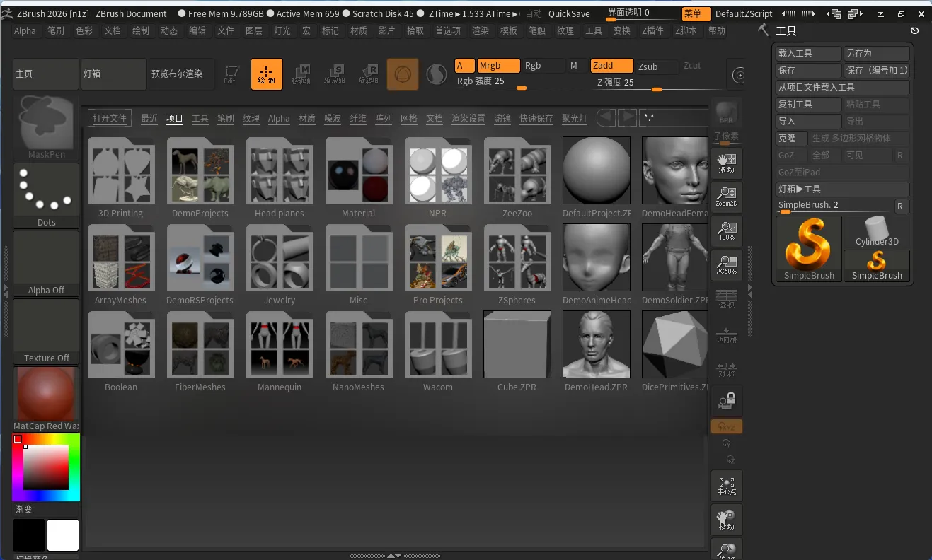Screen dimensions: 932x560
Task: Open the MatCap Red Wax material picker
Action: pyautogui.click(x=46, y=399)
